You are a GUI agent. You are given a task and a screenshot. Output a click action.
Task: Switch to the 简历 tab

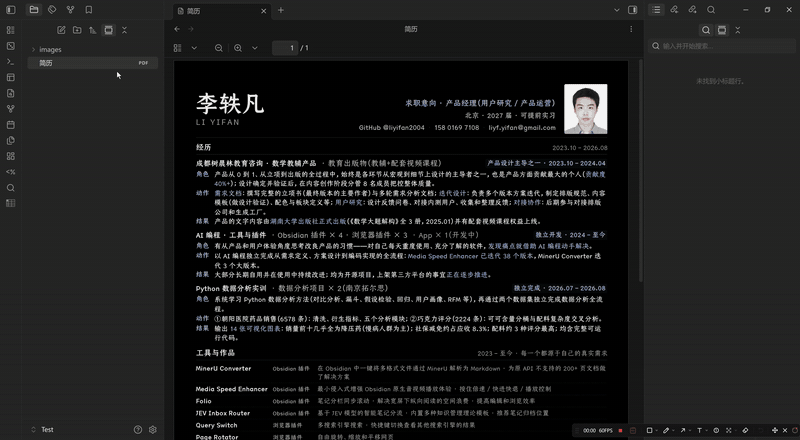click(221, 11)
